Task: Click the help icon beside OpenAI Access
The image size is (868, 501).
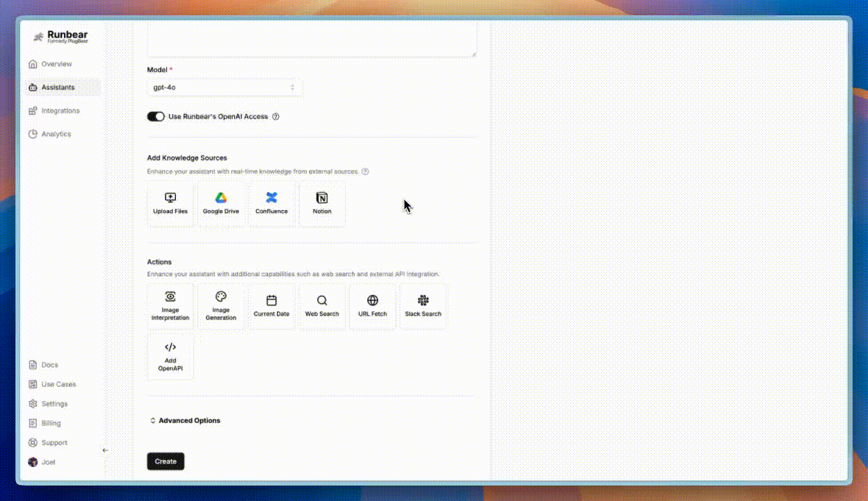Action: point(275,117)
